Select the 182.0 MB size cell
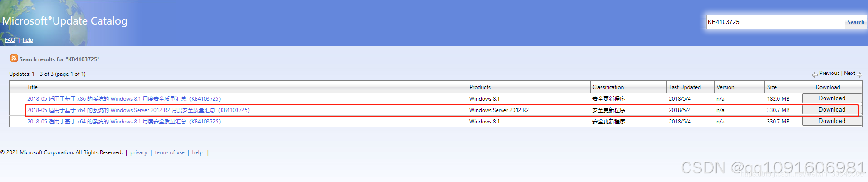The image size is (868, 182). [x=778, y=99]
